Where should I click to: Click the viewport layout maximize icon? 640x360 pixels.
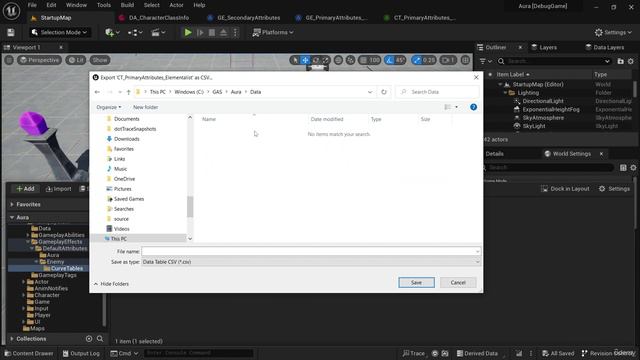coord(465,60)
